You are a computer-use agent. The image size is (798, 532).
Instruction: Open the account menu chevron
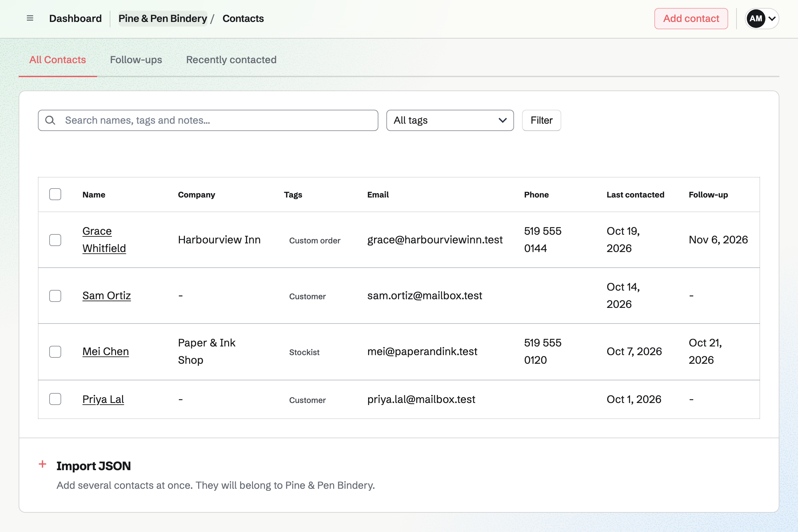(x=772, y=19)
